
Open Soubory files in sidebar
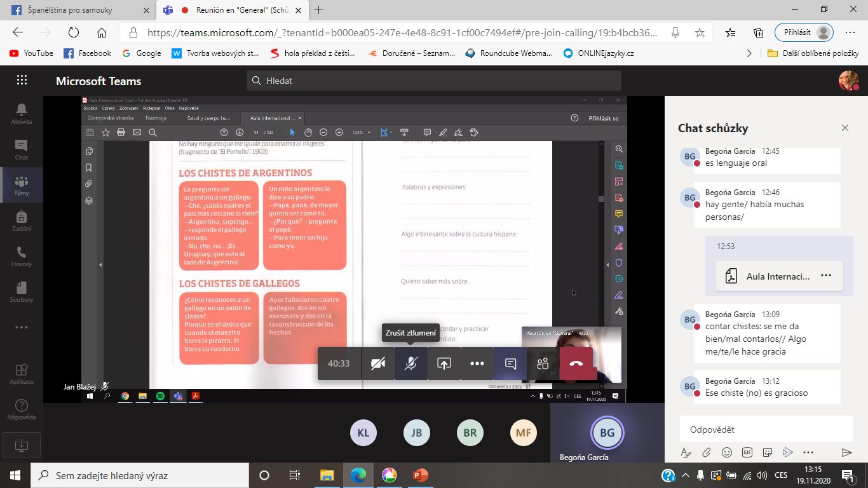(22, 292)
